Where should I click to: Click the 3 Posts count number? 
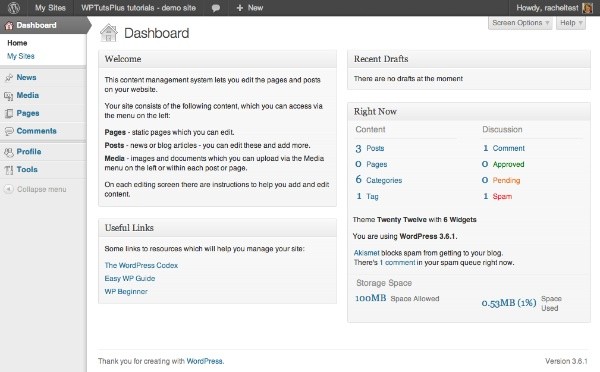pyautogui.click(x=358, y=148)
